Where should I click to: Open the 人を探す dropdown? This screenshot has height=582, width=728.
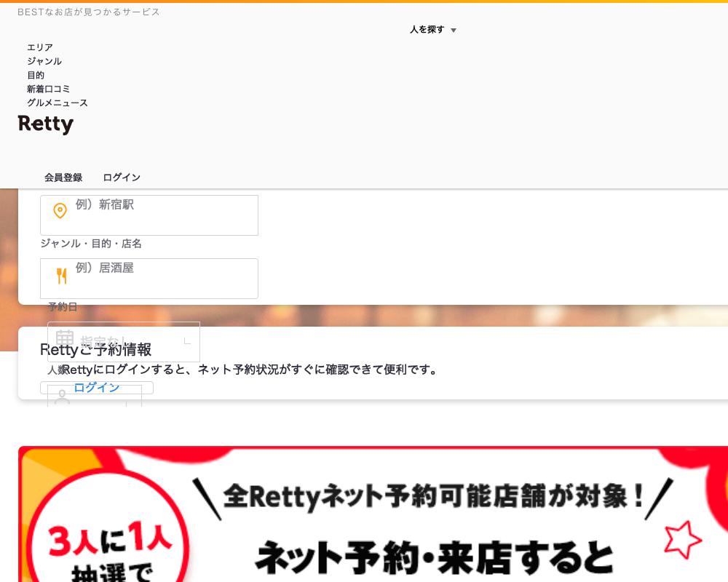[433, 30]
